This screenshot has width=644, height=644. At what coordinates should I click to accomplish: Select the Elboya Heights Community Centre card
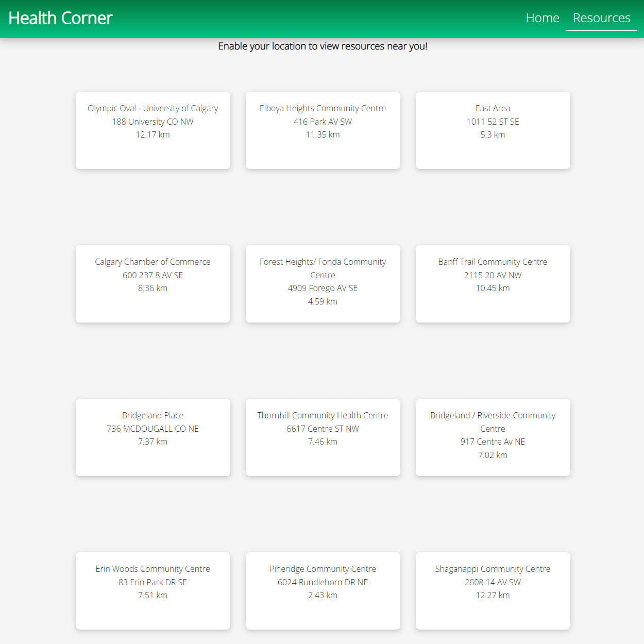[323, 130]
